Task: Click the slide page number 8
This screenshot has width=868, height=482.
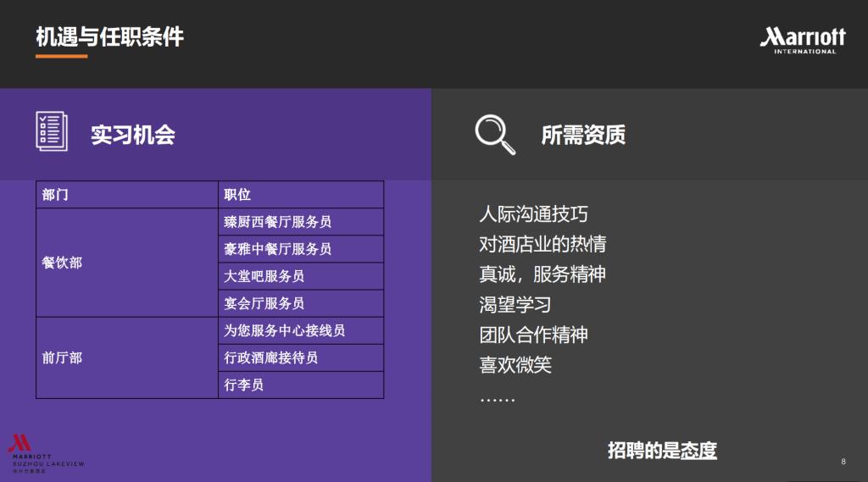Action: (x=843, y=462)
